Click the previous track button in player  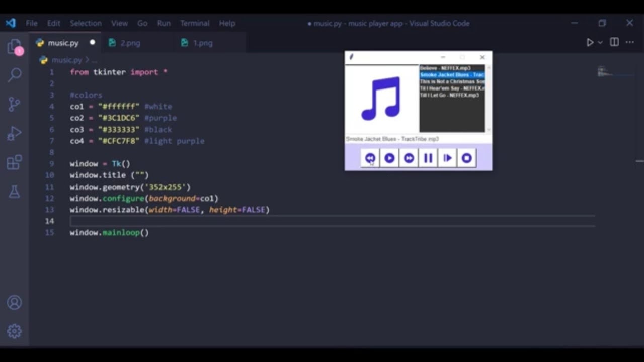370,158
